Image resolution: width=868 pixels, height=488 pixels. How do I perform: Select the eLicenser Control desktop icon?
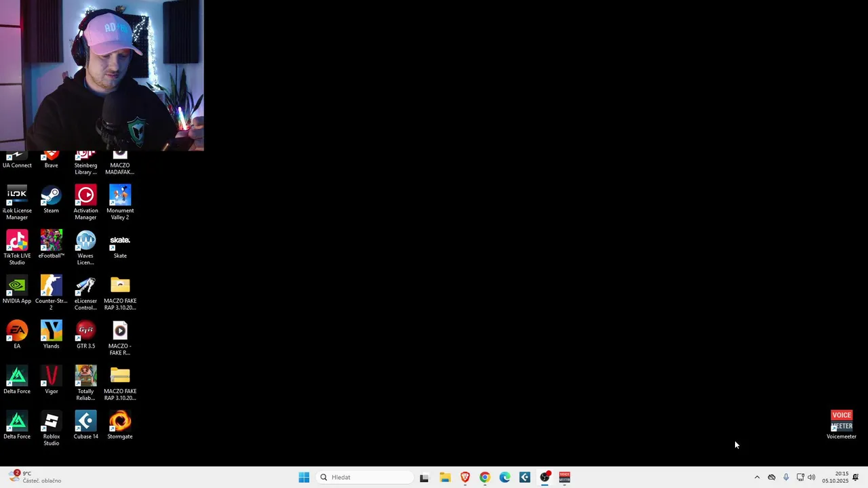pyautogui.click(x=85, y=293)
